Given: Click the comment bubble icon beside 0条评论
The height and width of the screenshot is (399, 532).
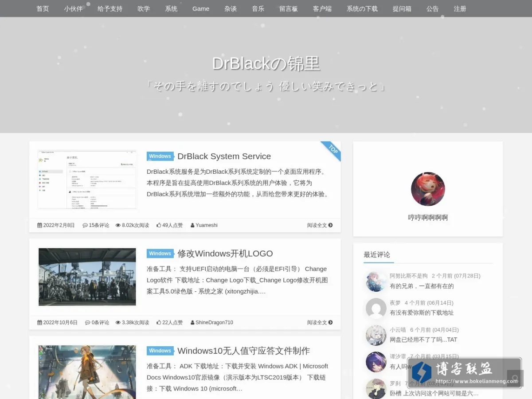Looking at the screenshot, I should 88,322.
